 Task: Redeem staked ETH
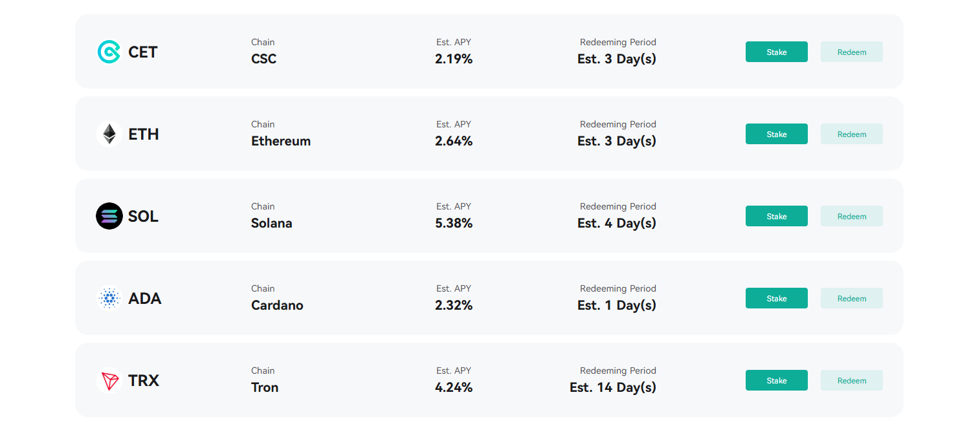(851, 134)
